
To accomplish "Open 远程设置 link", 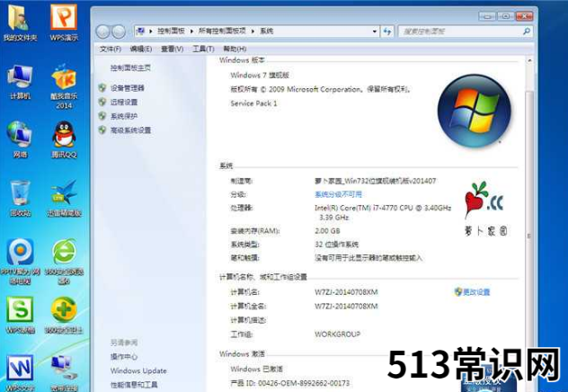I will pyautogui.click(x=124, y=102).
